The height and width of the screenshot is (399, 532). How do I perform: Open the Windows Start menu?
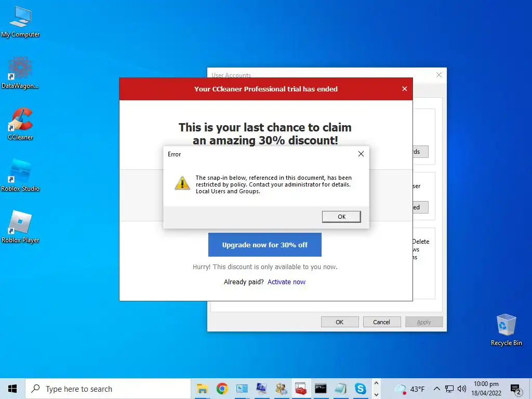click(12, 389)
